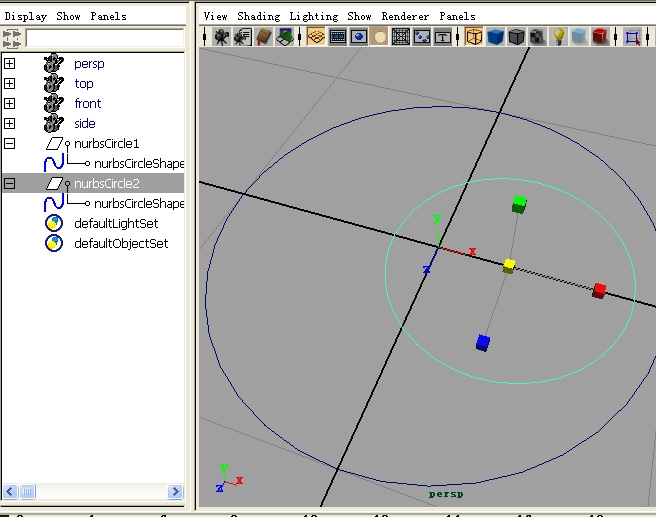The image size is (656, 517).
Task: Open the viewport's Show menu
Action: tap(359, 16)
